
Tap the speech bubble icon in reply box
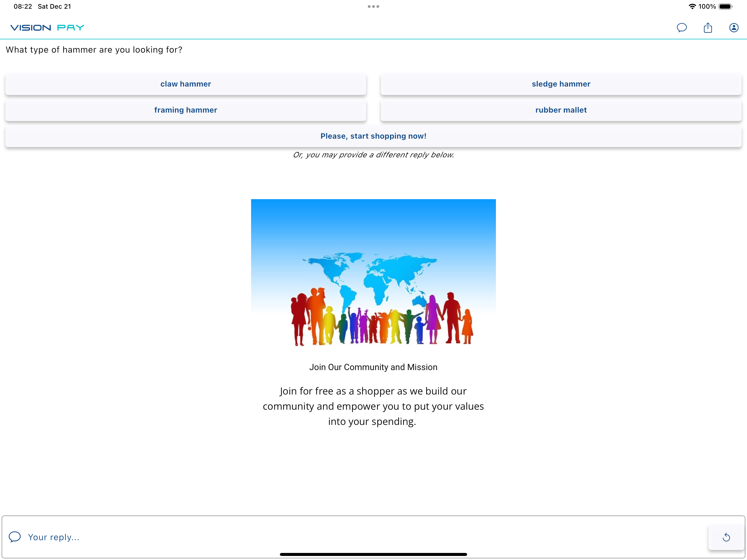[x=15, y=537]
